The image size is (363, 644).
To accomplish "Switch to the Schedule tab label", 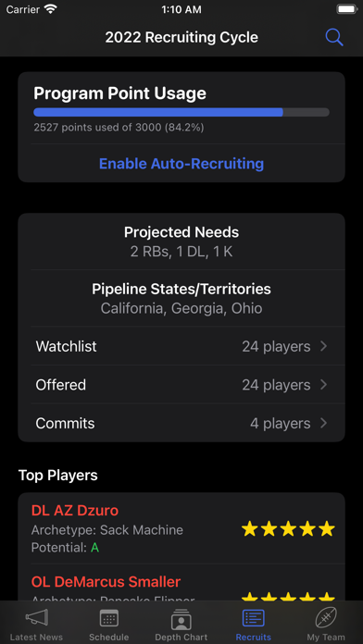I will (109, 638).
